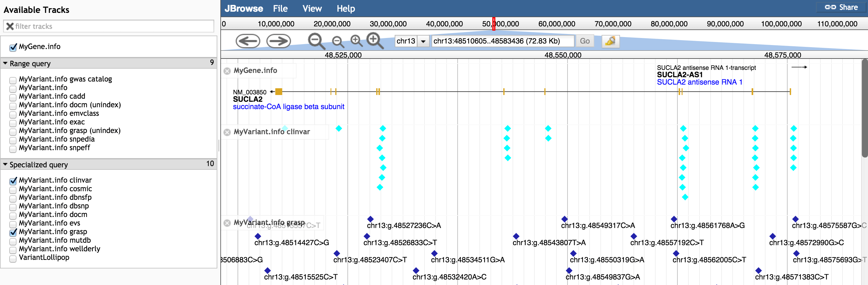The height and width of the screenshot is (285, 868).
Task: Click the MyVariant.info clinvar track label
Action: (272, 131)
